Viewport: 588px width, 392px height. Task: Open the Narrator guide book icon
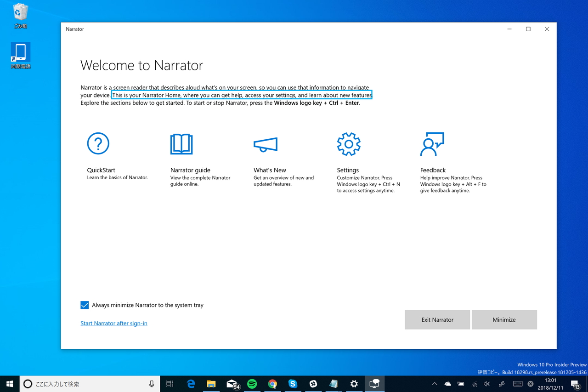point(181,144)
